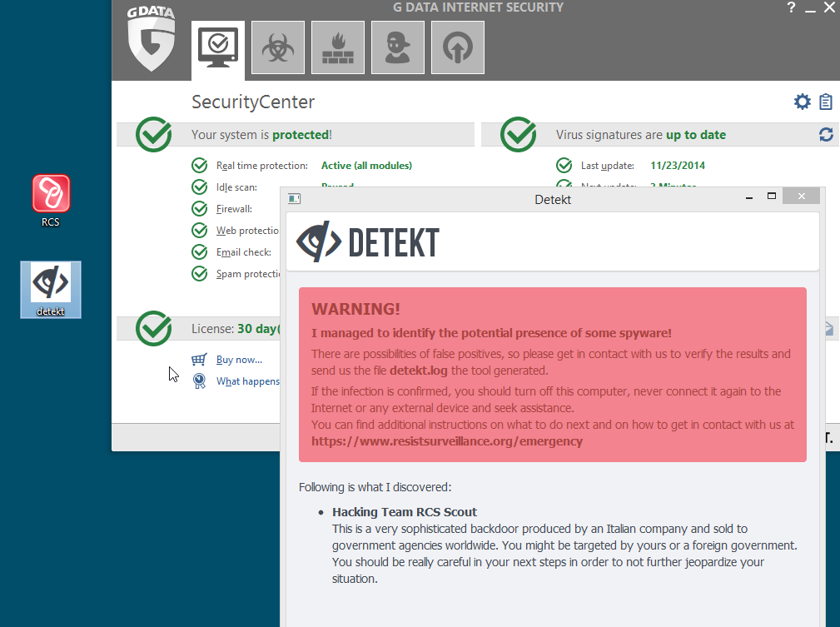Click the virus signatures status checkmark
Viewport: 840px width, 627px height.
click(518, 135)
